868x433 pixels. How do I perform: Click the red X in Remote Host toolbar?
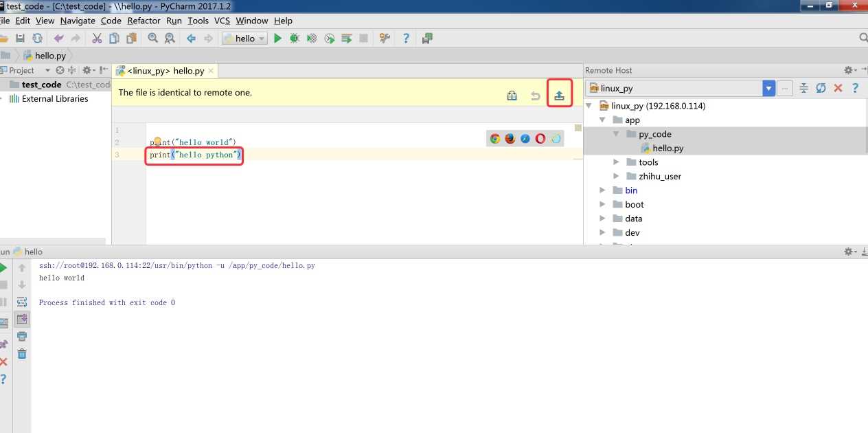click(838, 88)
